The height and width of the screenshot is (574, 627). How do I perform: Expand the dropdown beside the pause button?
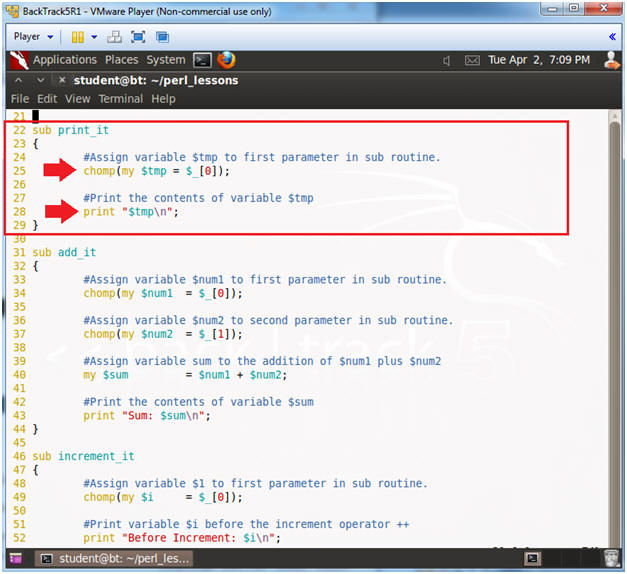[x=94, y=37]
